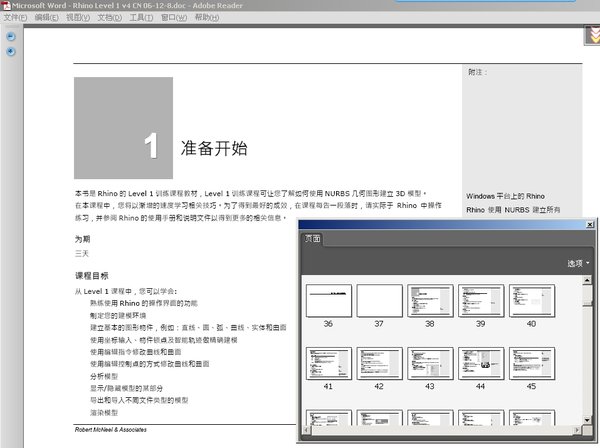600x448 pixels.
Task: Select page thumbnail 36
Action: [x=329, y=301]
